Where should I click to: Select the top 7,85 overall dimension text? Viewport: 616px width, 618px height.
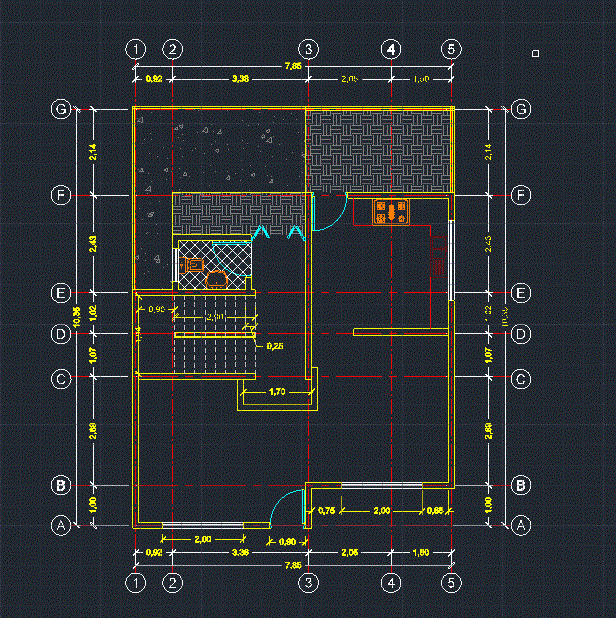[293, 66]
